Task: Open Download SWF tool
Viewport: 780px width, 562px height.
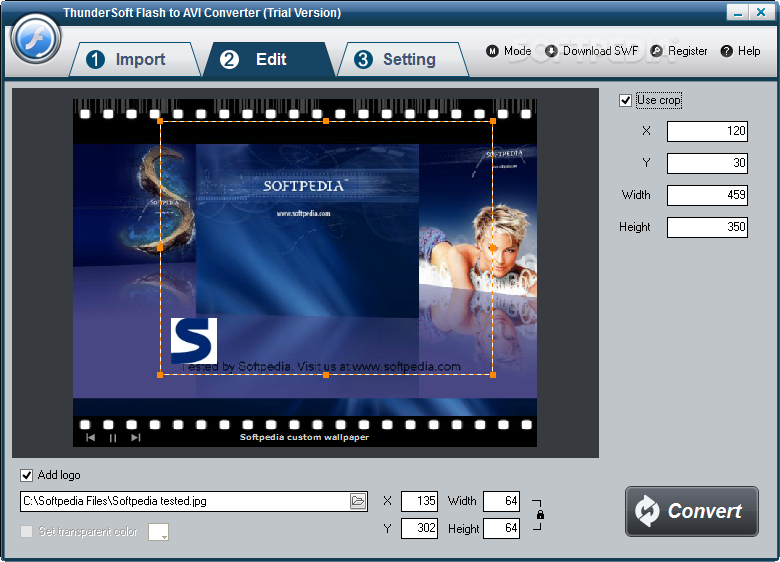Action: click(591, 51)
